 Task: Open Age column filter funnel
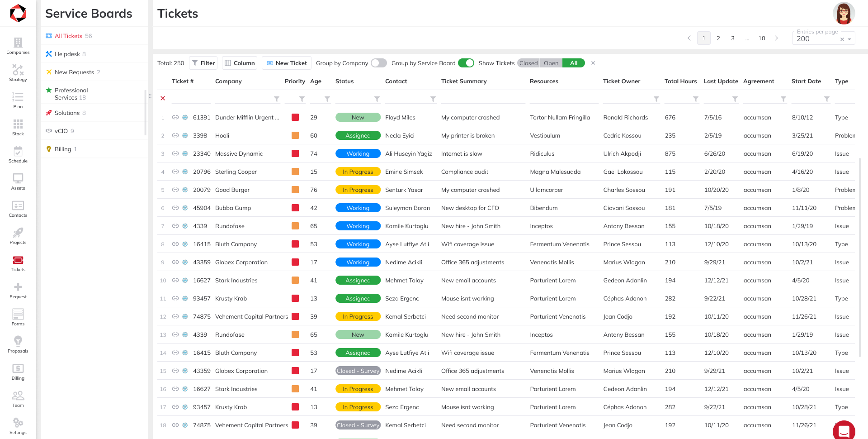pos(327,99)
